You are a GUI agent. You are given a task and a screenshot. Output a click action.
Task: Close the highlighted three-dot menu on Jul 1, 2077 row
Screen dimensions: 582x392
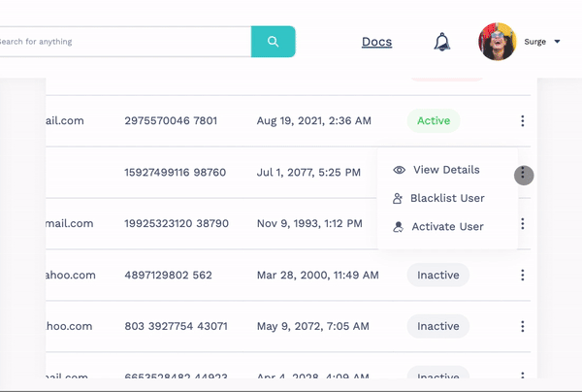coord(523,175)
